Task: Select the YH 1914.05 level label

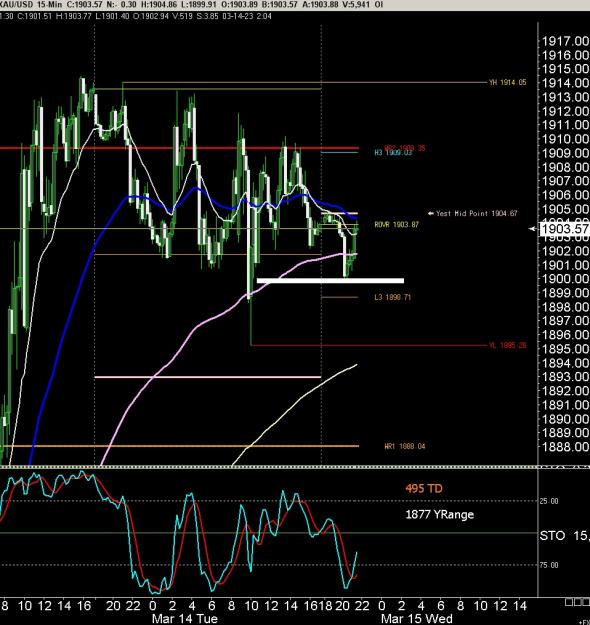Action: (x=507, y=83)
